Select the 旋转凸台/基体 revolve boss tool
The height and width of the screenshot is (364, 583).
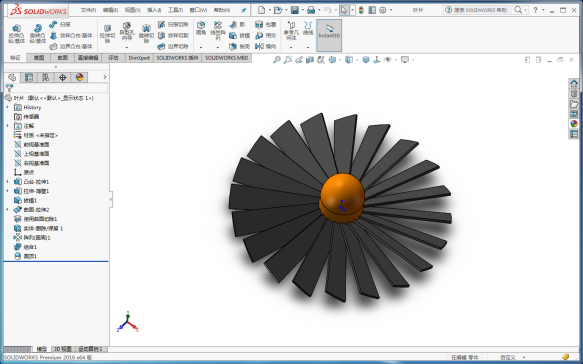38,33
